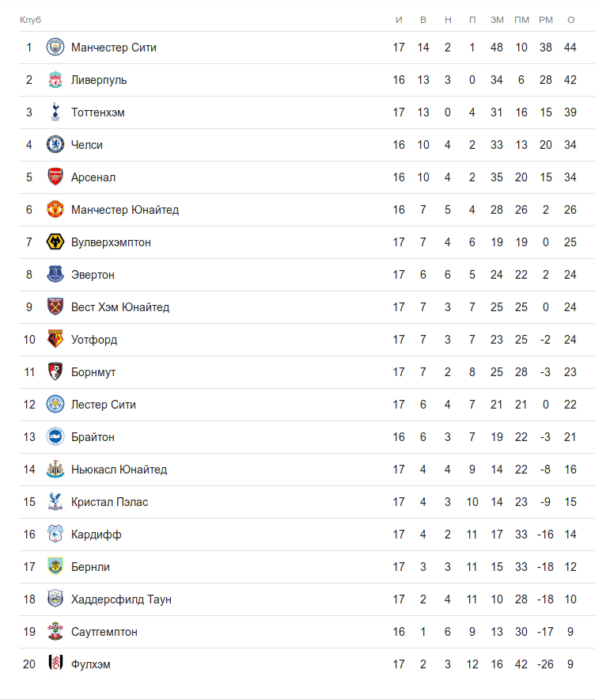Click the Wolverhampton wolf crest
Screen dimensions: 595x700
pyautogui.click(x=55, y=242)
